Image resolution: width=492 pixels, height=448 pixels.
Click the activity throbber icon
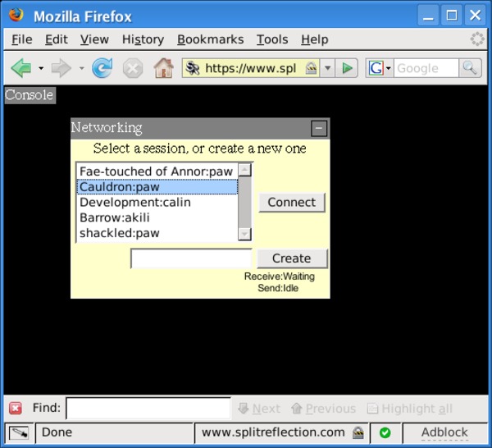[477, 39]
